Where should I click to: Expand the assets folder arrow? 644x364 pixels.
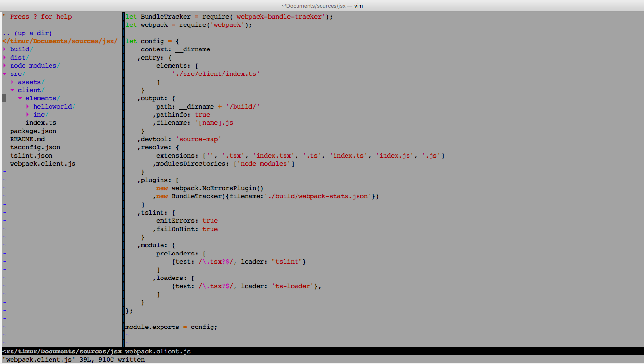(12, 82)
